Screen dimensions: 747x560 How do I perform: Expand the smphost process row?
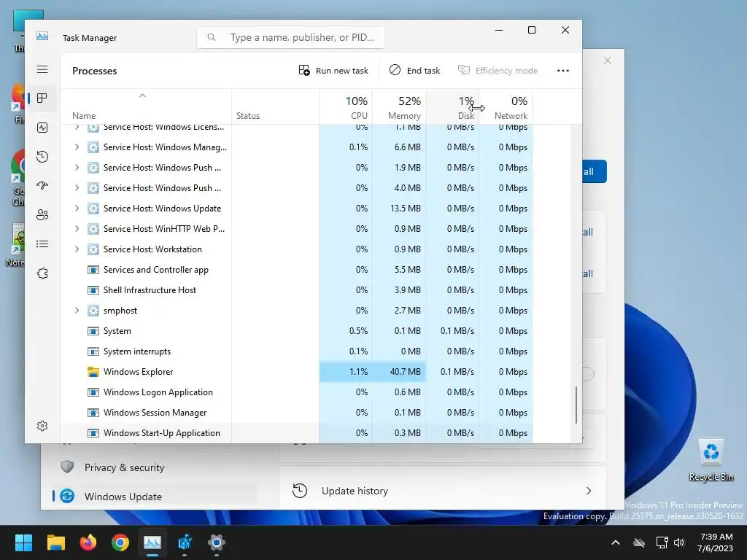[x=77, y=311]
